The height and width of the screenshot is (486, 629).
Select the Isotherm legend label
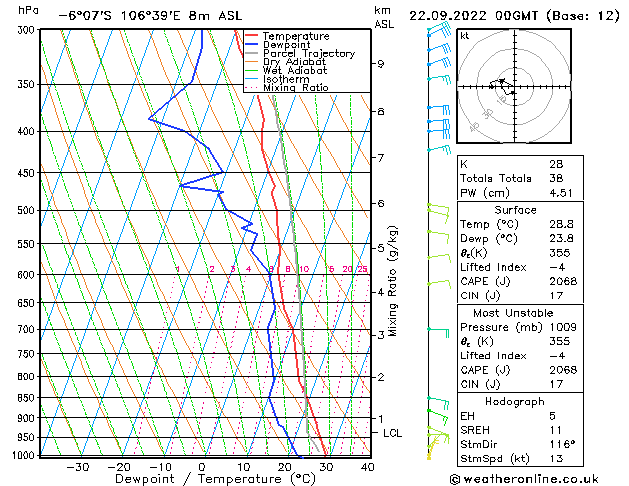(286, 79)
